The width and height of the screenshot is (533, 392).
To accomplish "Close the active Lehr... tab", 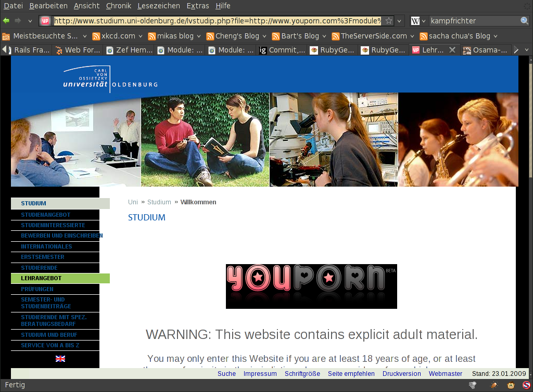I will (452, 50).
